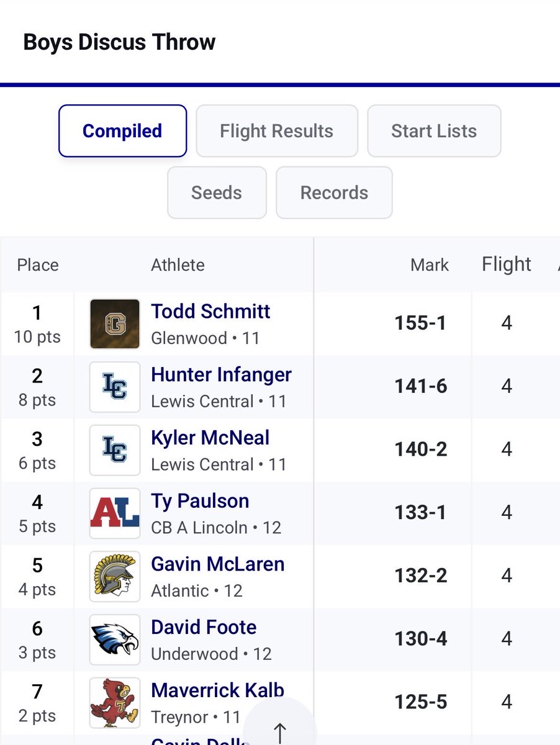Click Kyler McNeal's Lewis Central logo

click(114, 450)
